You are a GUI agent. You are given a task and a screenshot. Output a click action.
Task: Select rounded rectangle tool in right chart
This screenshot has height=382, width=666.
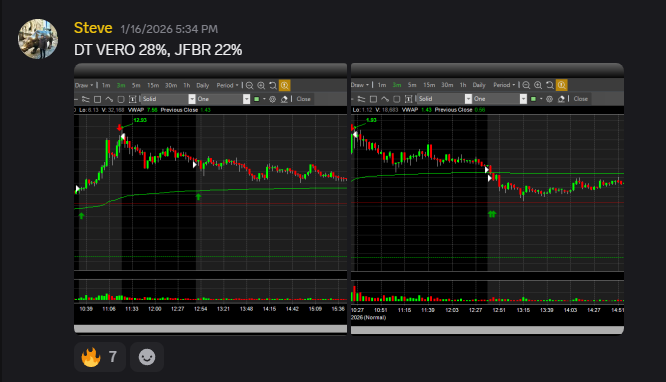397,99
